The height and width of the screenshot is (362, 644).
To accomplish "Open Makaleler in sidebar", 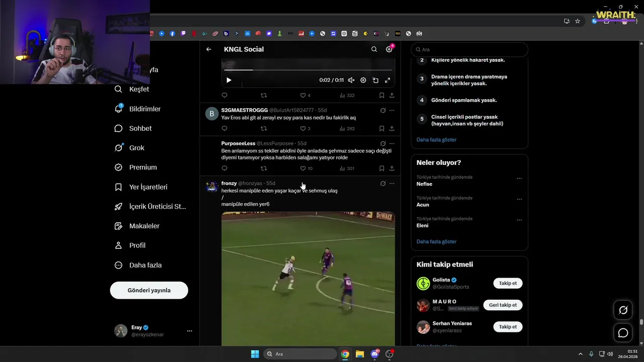I will point(137,226).
